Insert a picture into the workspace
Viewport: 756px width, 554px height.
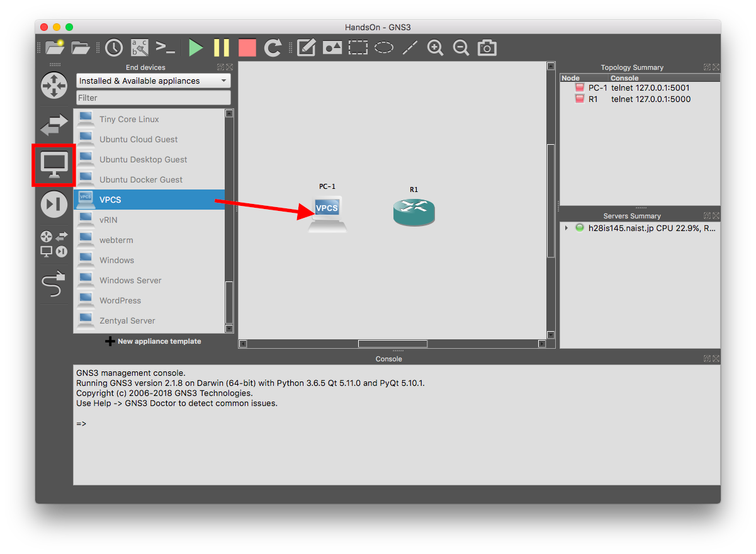[332, 48]
